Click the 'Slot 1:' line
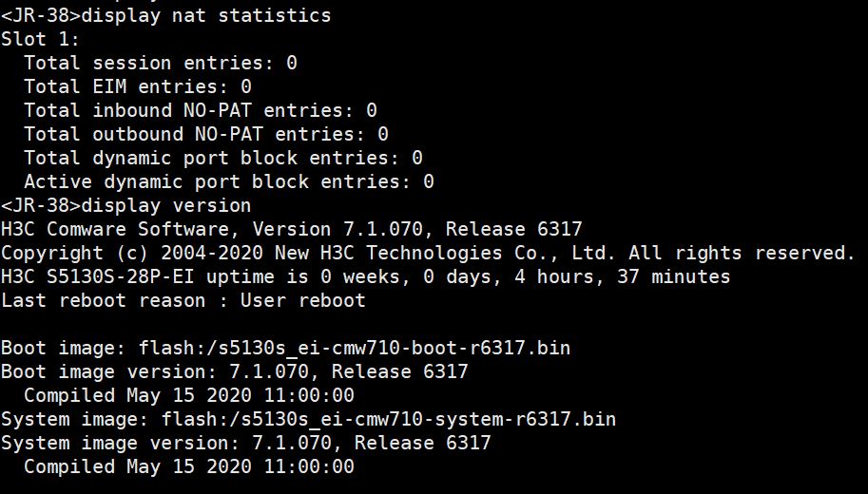Image resolution: width=868 pixels, height=494 pixels. [41, 39]
